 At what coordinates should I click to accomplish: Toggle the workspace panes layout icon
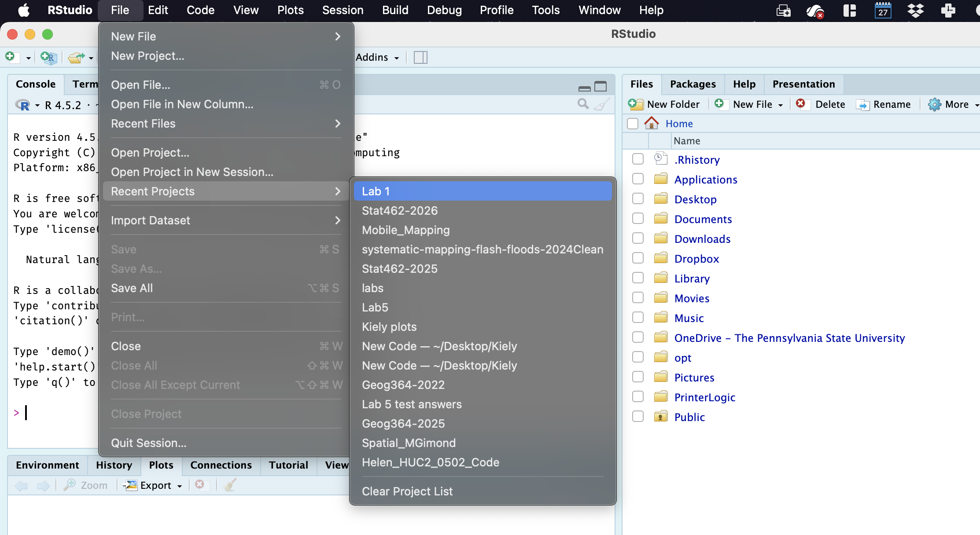[420, 57]
